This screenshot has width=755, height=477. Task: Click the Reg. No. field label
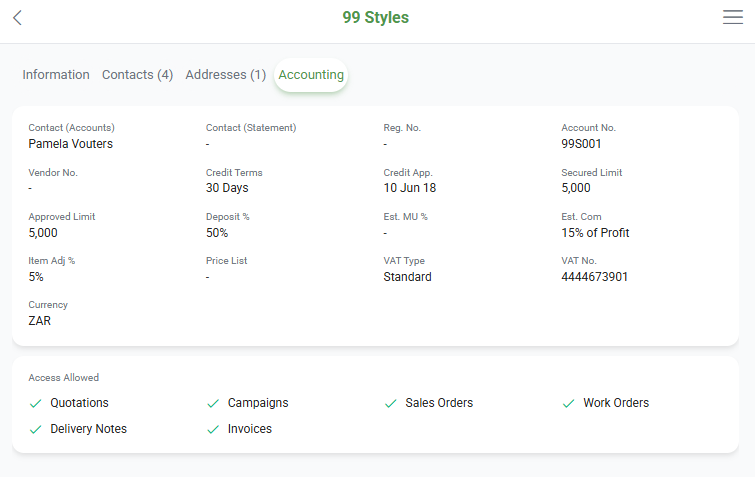point(402,128)
